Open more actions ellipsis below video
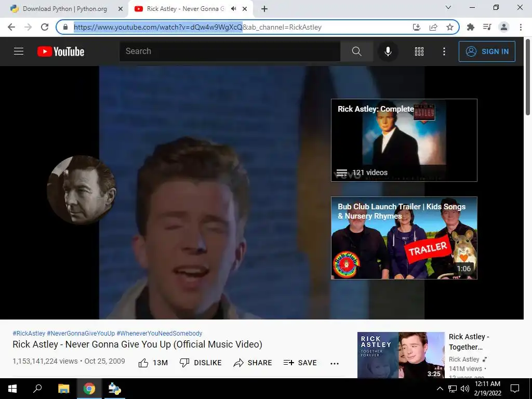The image size is (532, 399). pos(335,363)
